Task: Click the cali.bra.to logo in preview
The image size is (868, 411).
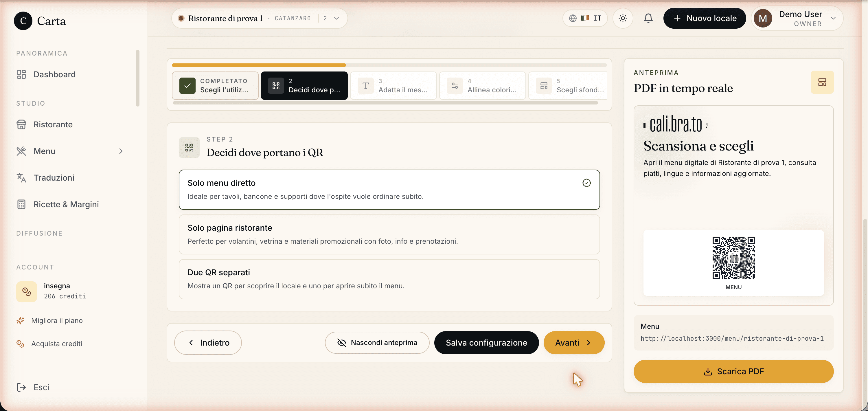Action: 676,124
